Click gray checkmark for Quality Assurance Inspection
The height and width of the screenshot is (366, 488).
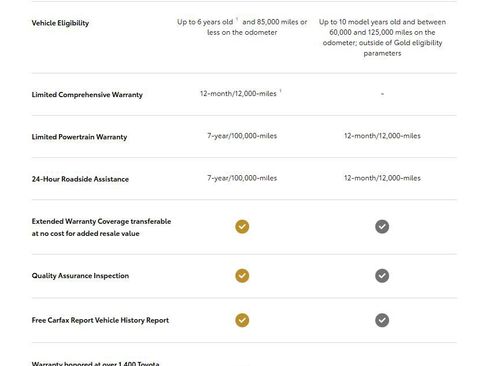382,276
